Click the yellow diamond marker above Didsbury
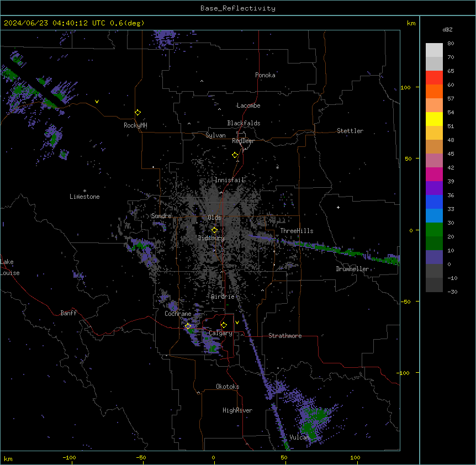The image size is (476, 465). [214, 230]
